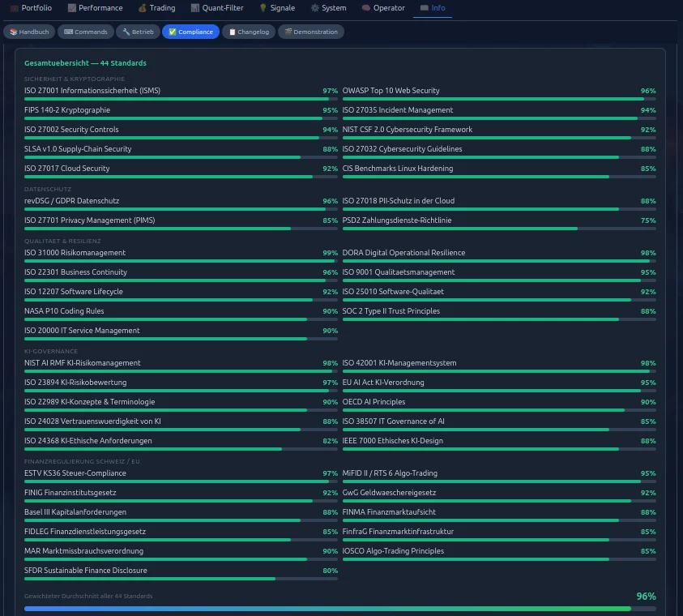This screenshot has width=683, height=616.
Task: Click the clipboard icon on Changelog
Action: [x=233, y=32]
